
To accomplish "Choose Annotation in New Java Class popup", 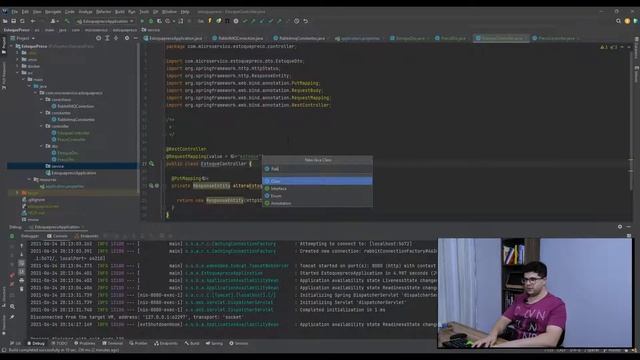I will pos(317,203).
